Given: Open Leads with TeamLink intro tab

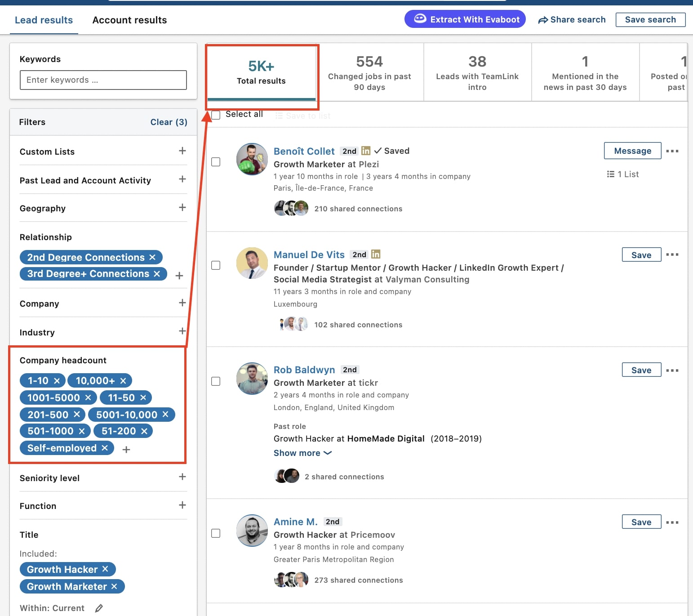Looking at the screenshot, I should click(477, 72).
